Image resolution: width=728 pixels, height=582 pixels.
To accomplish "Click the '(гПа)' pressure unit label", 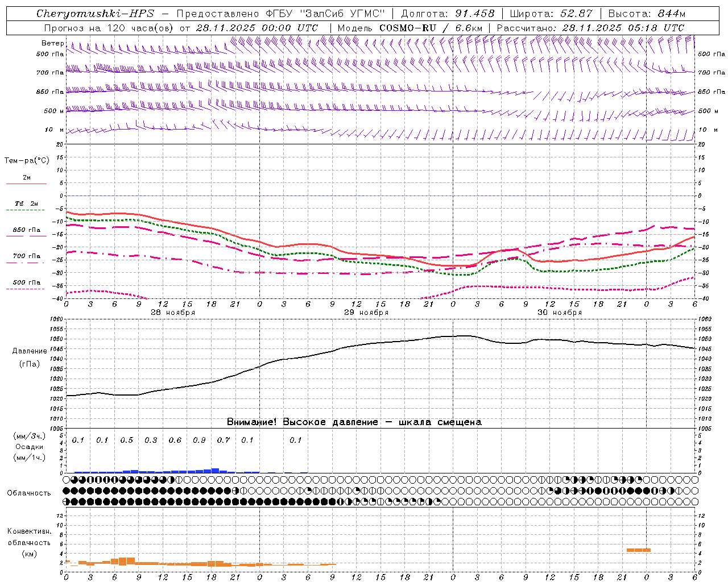I will tap(30, 364).
